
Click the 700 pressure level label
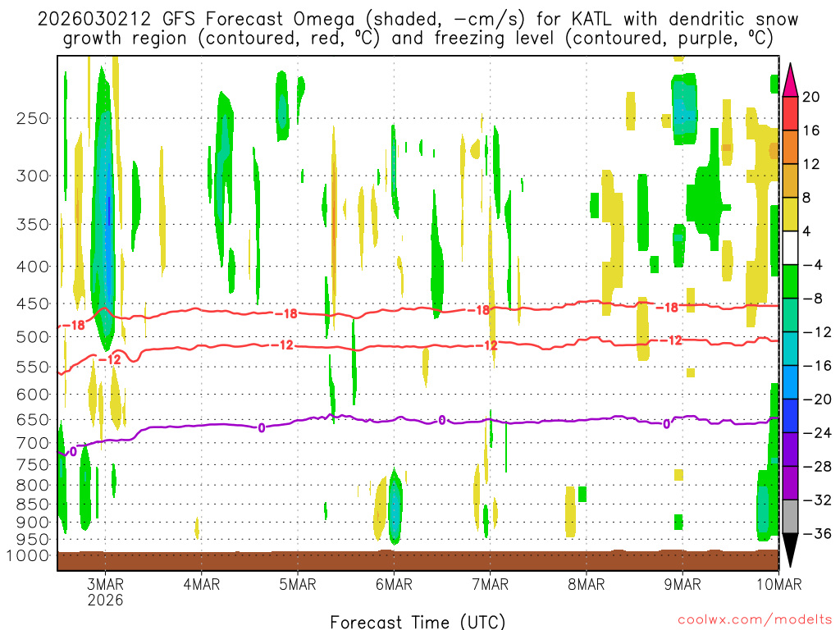33,443
